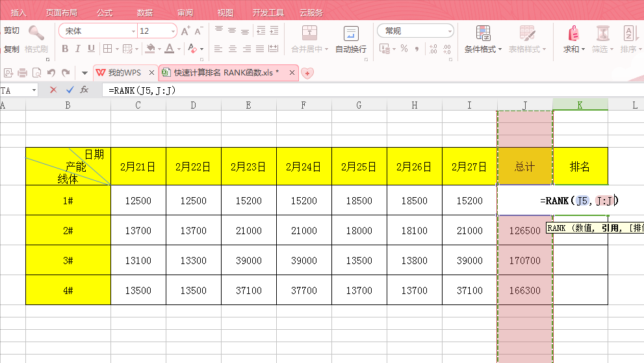Click the 复制 (Copy) button

[12, 49]
